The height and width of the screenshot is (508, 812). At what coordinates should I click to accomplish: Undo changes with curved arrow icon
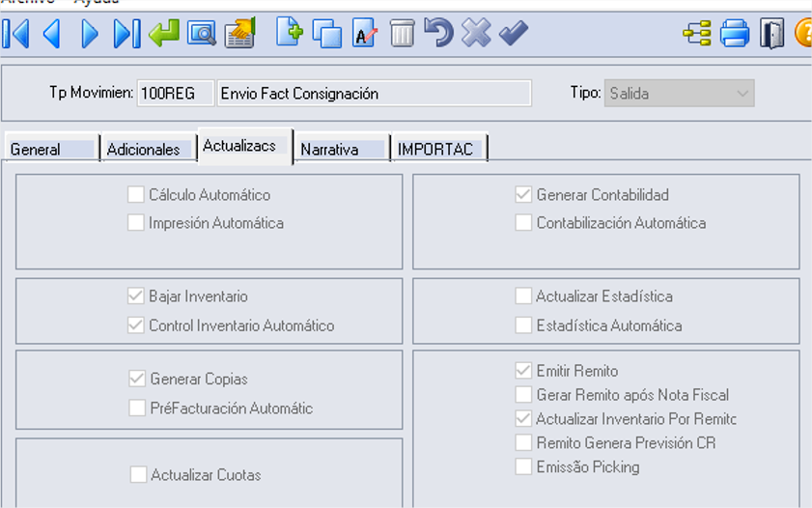click(438, 32)
